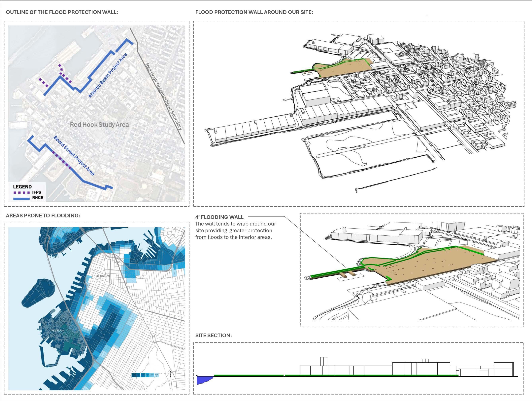Viewport: 532px width, 401px height.
Task: Click the north arrow compass symbol
Action: tap(171, 374)
